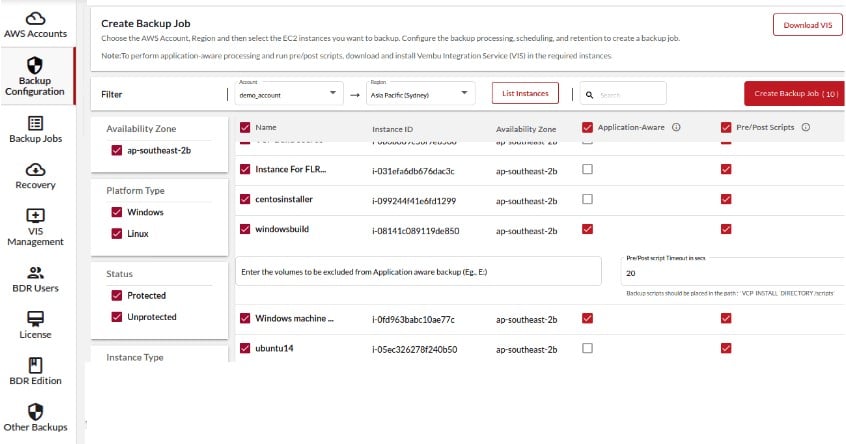The image size is (846, 444).
Task: Click arrow icon between Account and Region
Action: pyautogui.click(x=354, y=95)
